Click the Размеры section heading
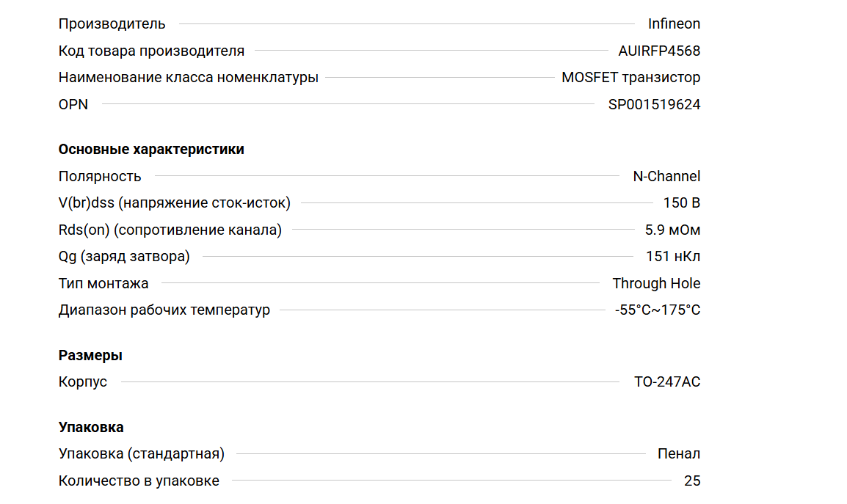 coord(90,355)
